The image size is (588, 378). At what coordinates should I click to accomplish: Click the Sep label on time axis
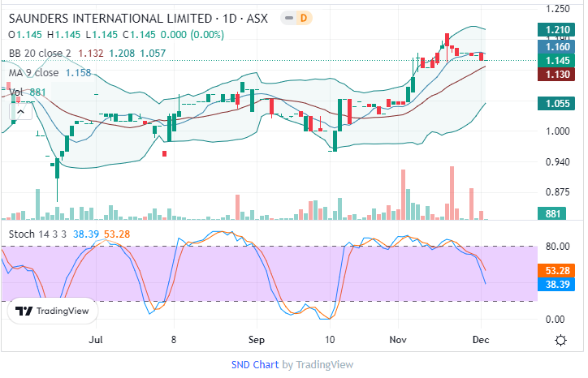pos(257,341)
